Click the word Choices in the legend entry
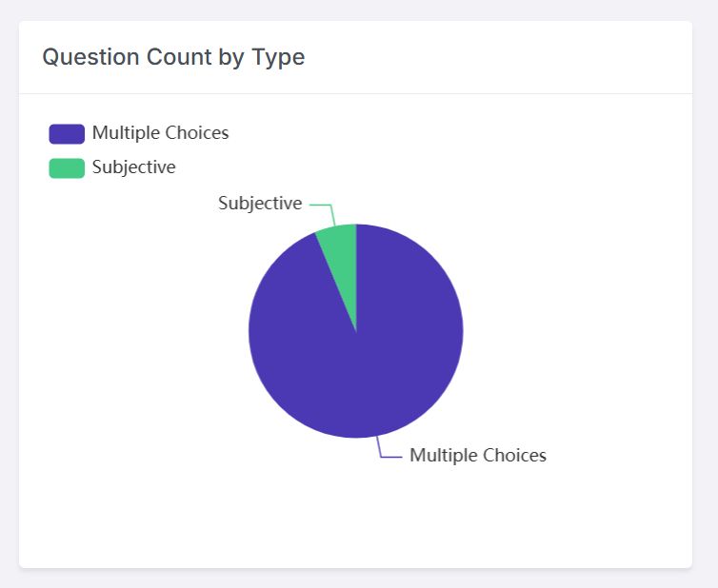 click(x=196, y=133)
